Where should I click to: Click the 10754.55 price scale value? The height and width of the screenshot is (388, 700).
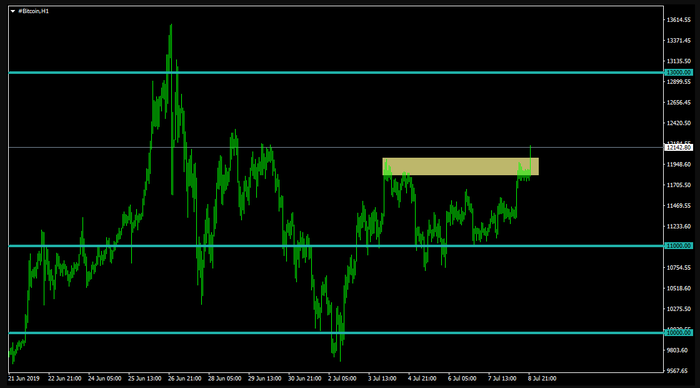point(679,267)
